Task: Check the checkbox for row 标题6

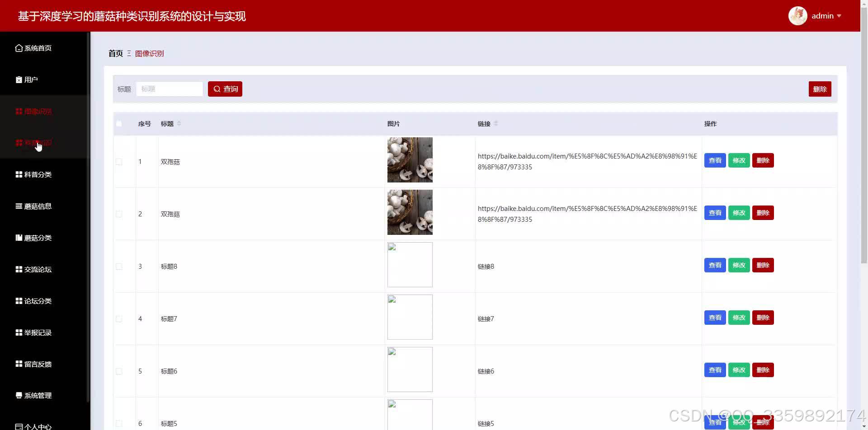Action: [119, 371]
